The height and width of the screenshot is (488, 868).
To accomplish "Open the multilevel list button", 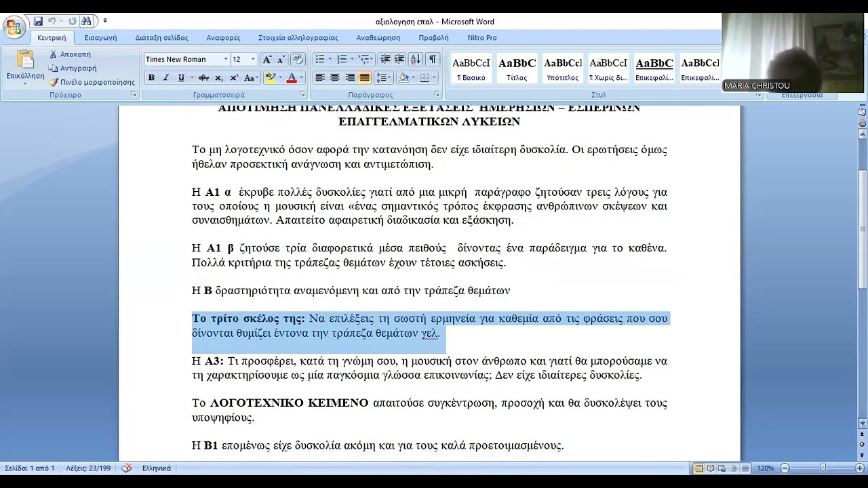I will pos(366,60).
